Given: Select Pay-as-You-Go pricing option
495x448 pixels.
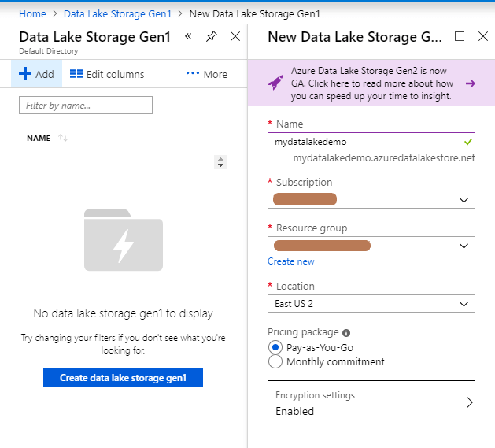Looking at the screenshot, I should (275, 347).
